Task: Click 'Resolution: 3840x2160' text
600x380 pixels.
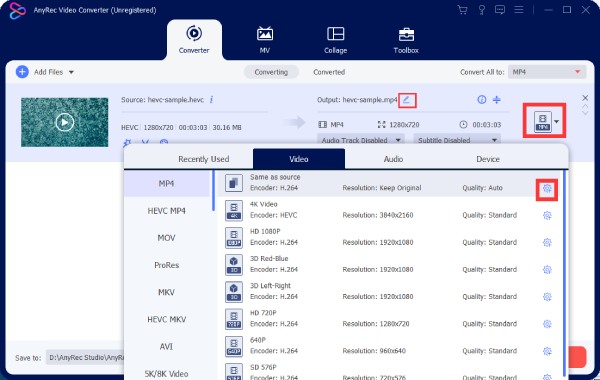Action: [378, 215]
